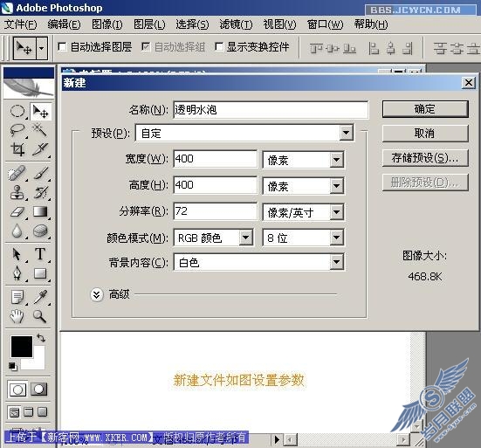Open the resolution unit 像素/英寸 dropdown
This screenshot has width=481, height=448.
(336, 212)
